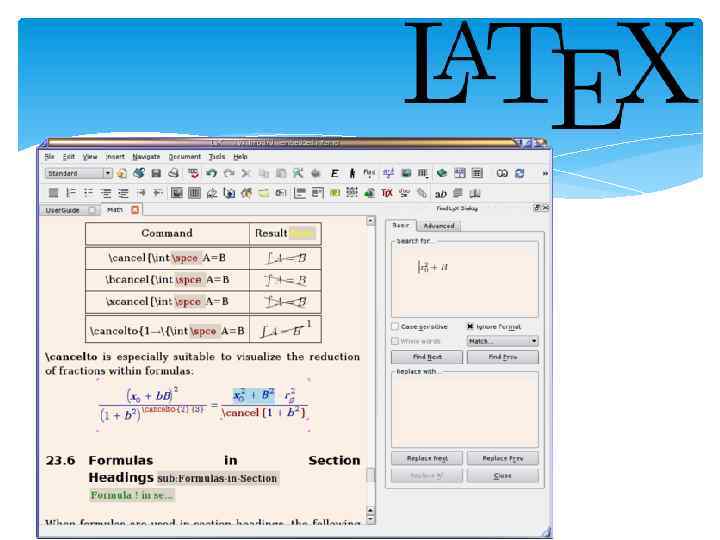Click the copy toolbar icon

(x=264, y=174)
